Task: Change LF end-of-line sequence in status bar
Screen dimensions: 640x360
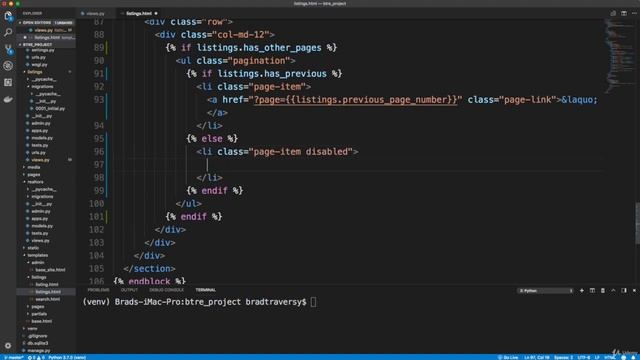Action: point(597,358)
